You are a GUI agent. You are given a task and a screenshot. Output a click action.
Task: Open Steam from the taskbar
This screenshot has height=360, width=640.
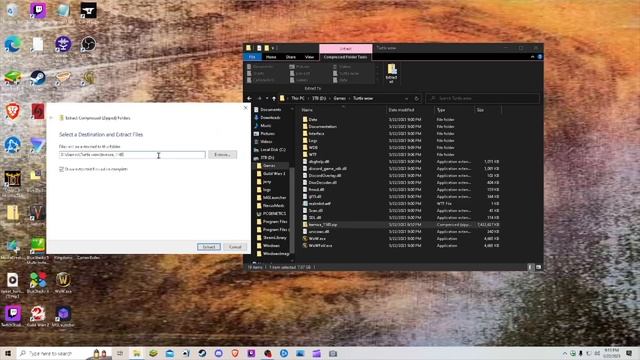pos(202,353)
